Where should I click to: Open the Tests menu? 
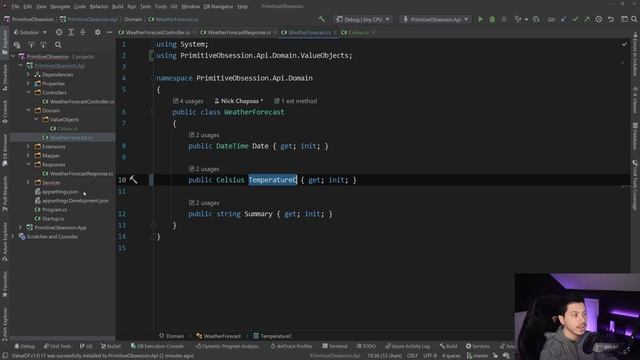(x=145, y=7)
